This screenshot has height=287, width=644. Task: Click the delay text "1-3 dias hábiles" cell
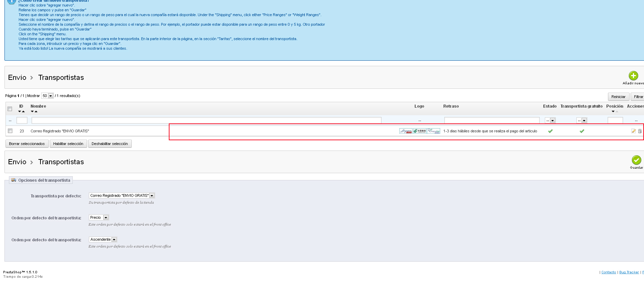[490, 131]
